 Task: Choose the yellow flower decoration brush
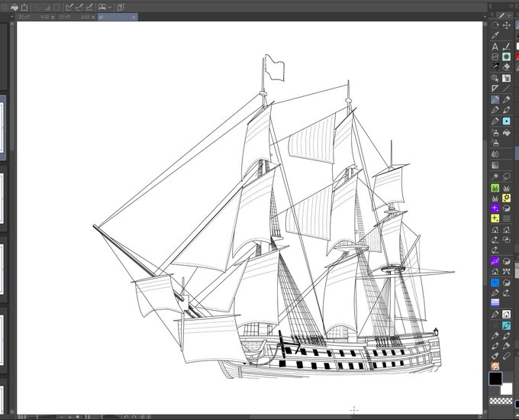507,198
